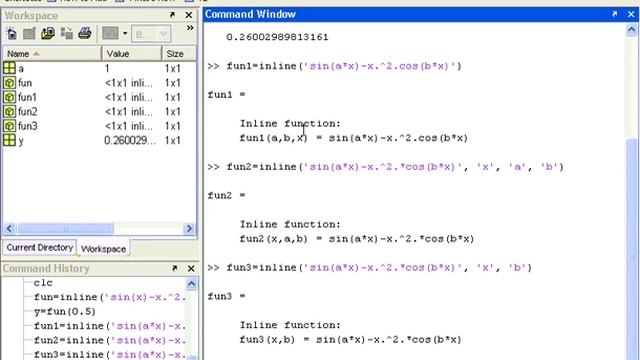Select the variable name 'fun3' in Workspace

[28, 126]
